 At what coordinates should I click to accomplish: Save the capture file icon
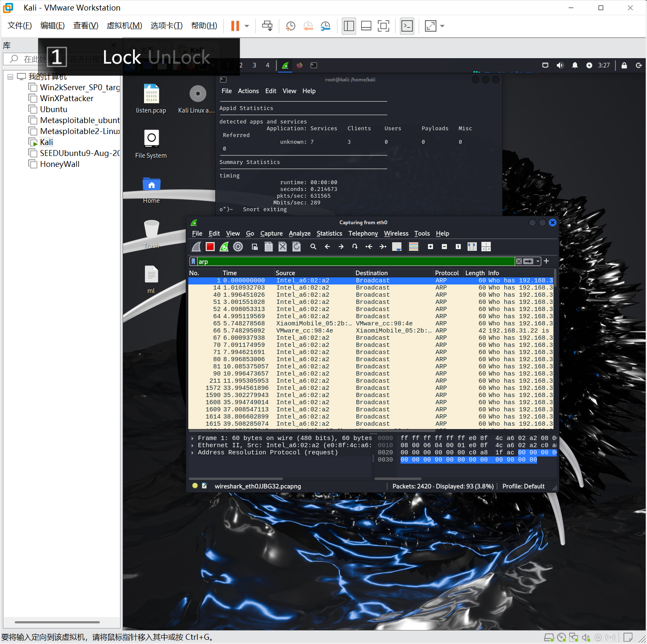[x=269, y=247]
